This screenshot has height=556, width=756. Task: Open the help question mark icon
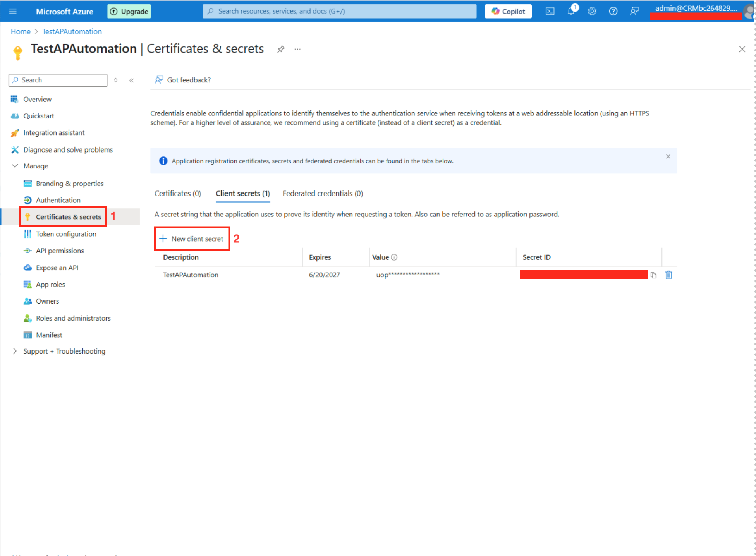(x=613, y=11)
